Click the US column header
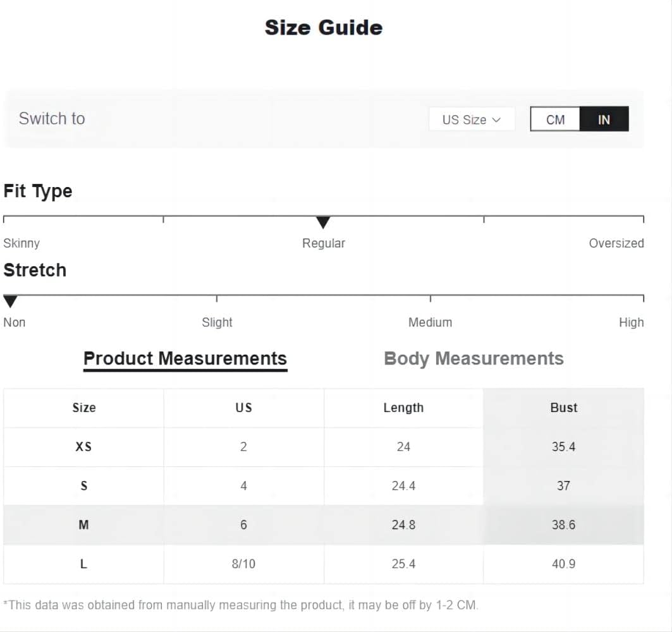This screenshot has height=632, width=672. pos(243,408)
